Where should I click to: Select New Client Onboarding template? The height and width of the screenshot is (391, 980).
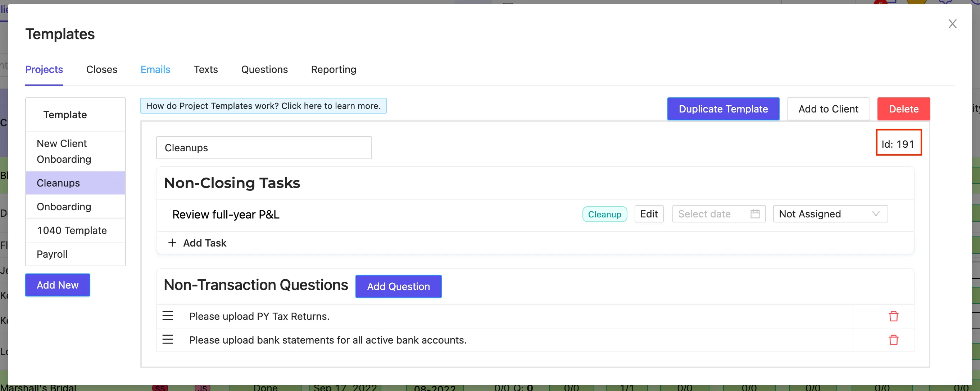75,151
